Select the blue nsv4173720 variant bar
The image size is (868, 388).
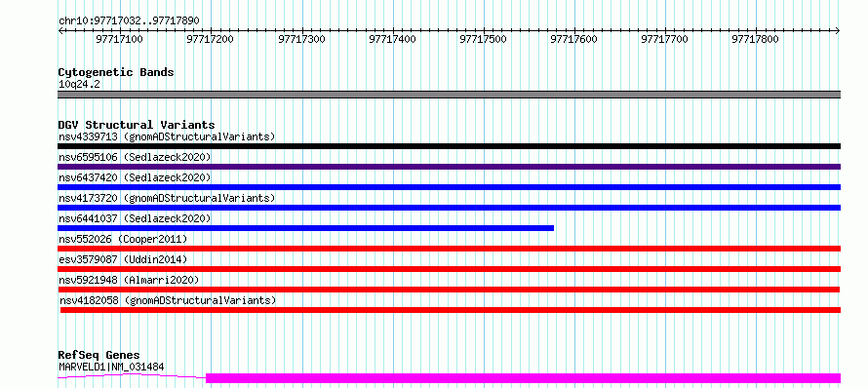(449, 208)
